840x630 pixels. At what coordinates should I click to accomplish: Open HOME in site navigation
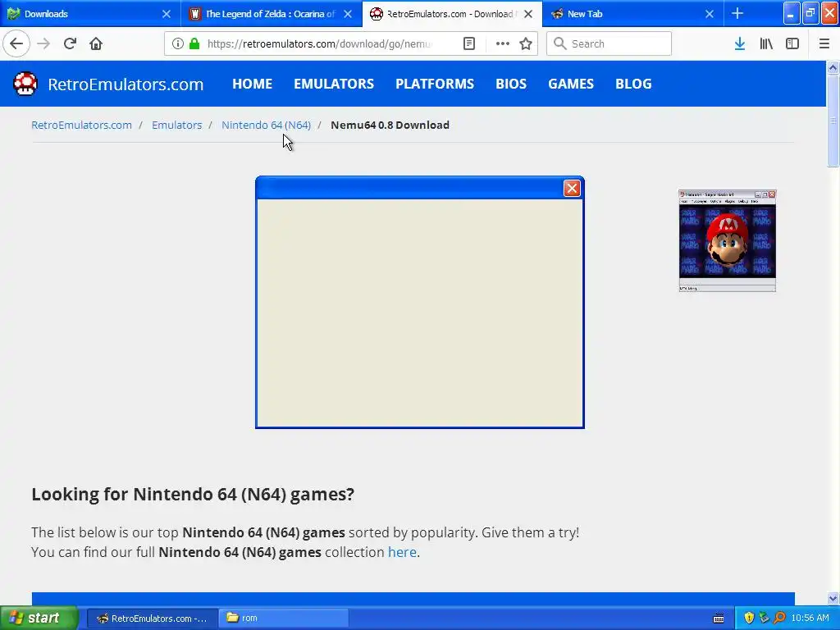(253, 84)
